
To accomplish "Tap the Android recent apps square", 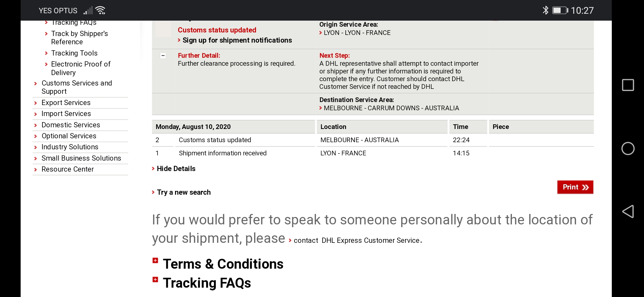I will 628,85.
